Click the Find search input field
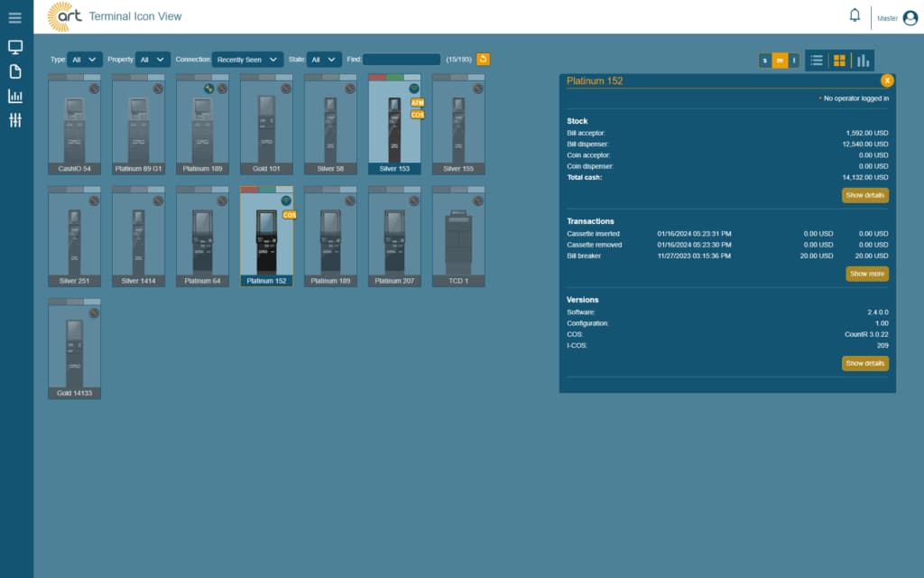The image size is (924, 578). 402,60
